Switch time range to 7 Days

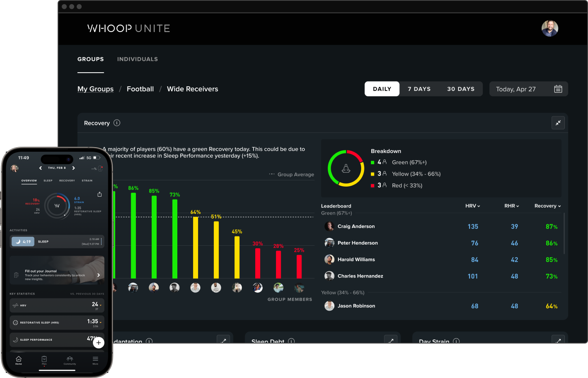[x=419, y=89]
